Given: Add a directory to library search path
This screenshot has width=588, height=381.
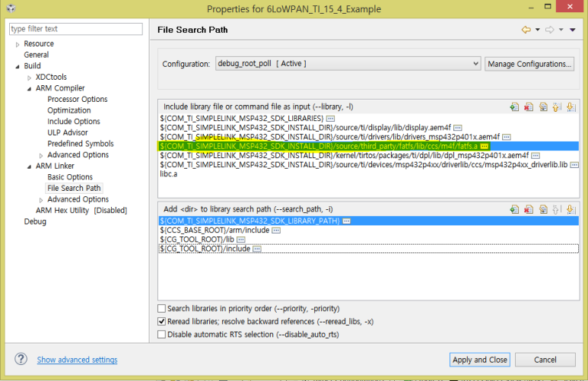Looking at the screenshot, I should pos(515,209).
